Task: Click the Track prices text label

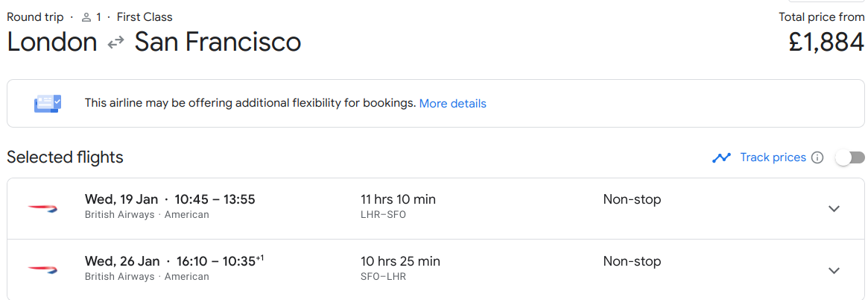Action: click(x=773, y=157)
